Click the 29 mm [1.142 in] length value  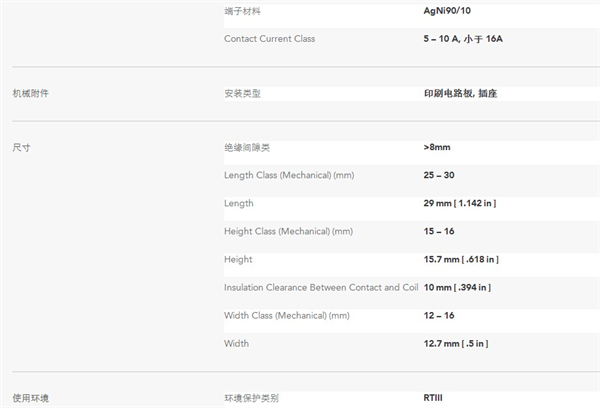(460, 203)
